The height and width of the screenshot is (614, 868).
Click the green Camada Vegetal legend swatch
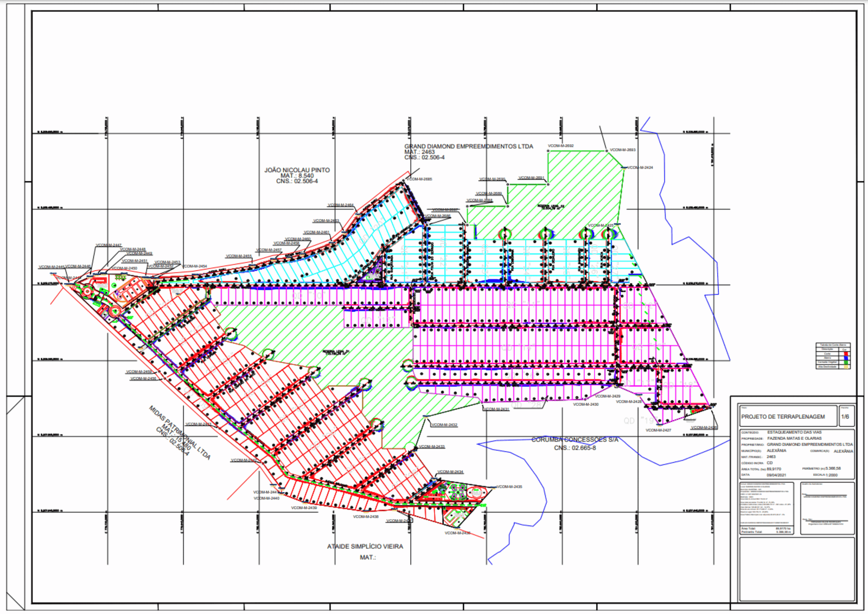[845, 362]
